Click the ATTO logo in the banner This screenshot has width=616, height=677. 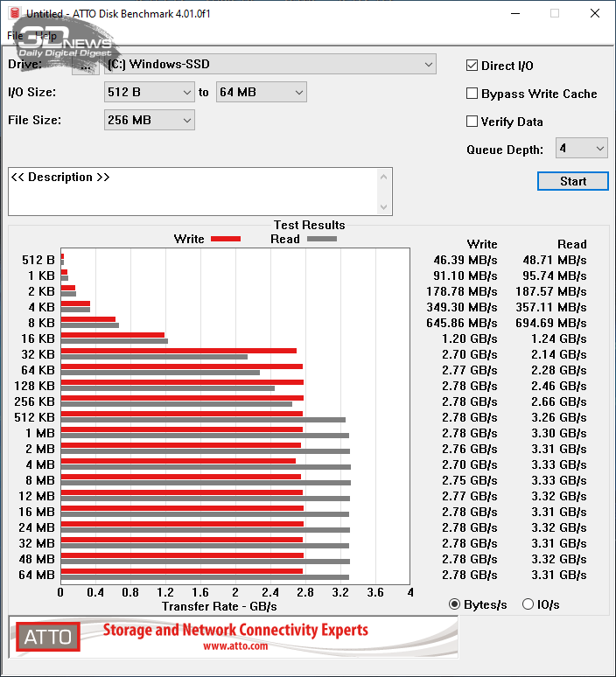click(x=48, y=637)
